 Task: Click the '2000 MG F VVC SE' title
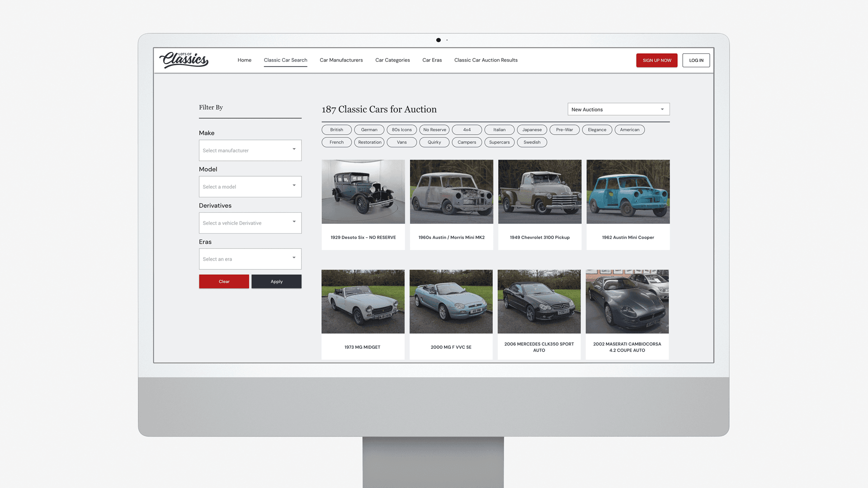pyautogui.click(x=451, y=347)
